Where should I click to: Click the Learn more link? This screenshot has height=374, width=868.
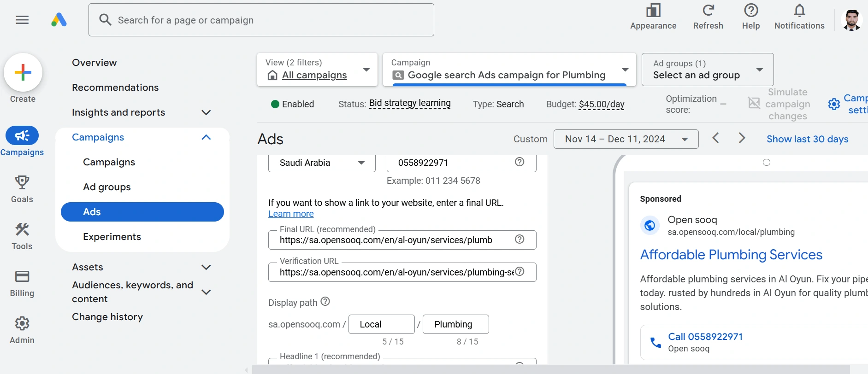(x=291, y=214)
